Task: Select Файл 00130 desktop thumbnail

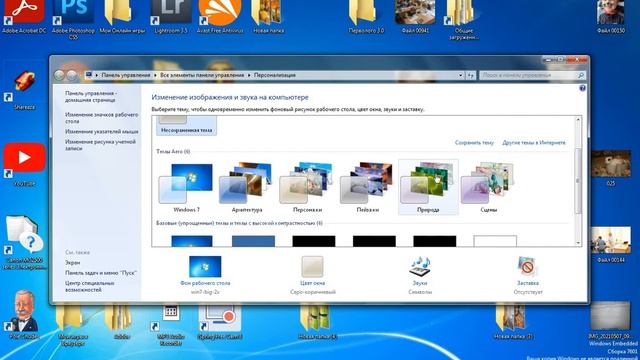Action: click(611, 17)
